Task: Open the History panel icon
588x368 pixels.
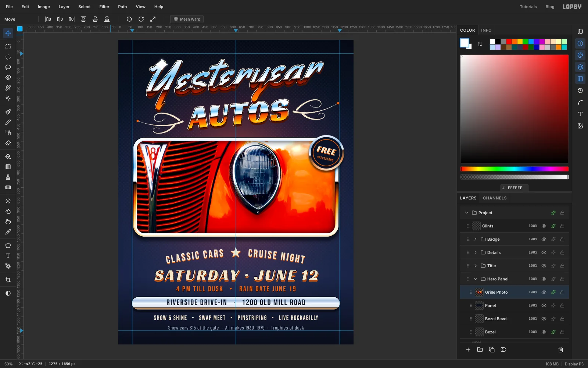Action: tap(580, 91)
